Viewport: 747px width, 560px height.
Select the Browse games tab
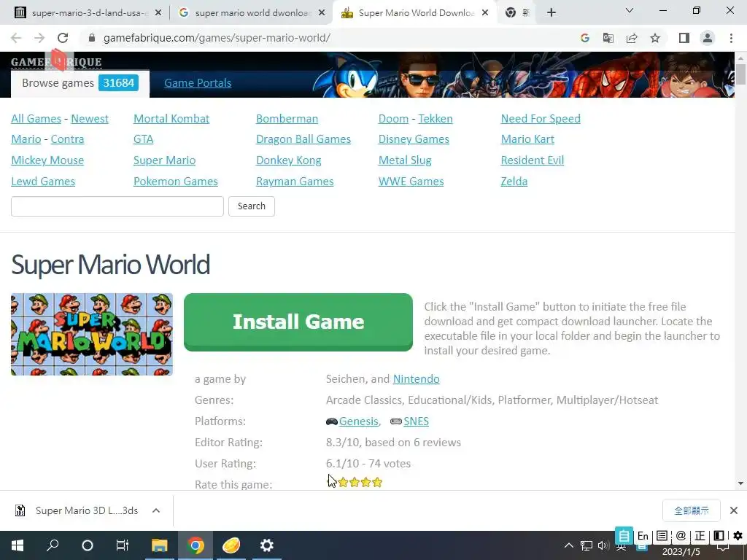point(80,83)
